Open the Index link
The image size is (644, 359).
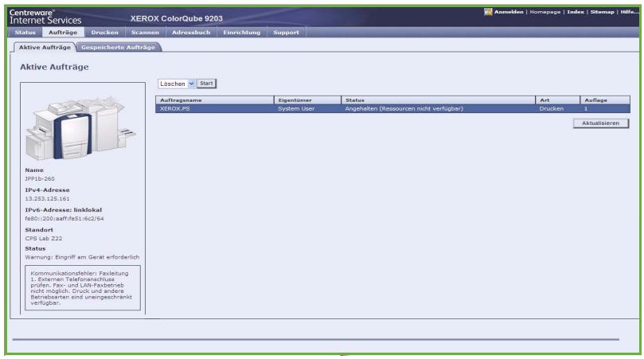(576, 12)
